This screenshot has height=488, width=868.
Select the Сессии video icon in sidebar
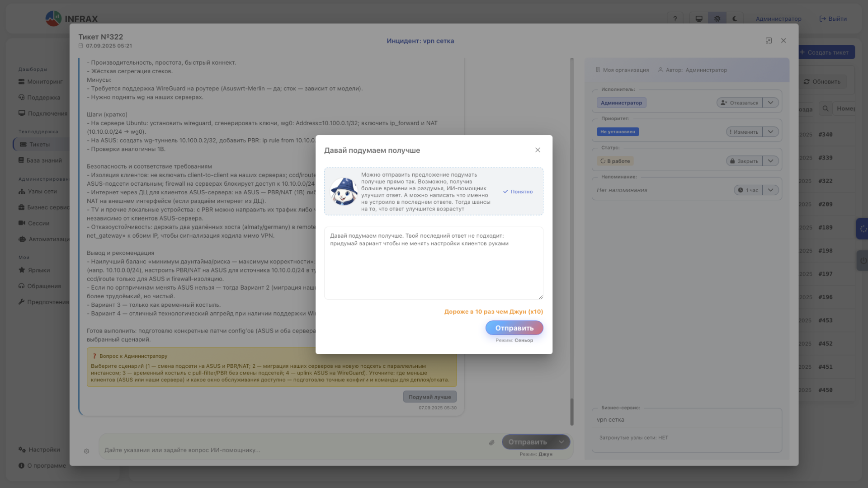(21, 223)
